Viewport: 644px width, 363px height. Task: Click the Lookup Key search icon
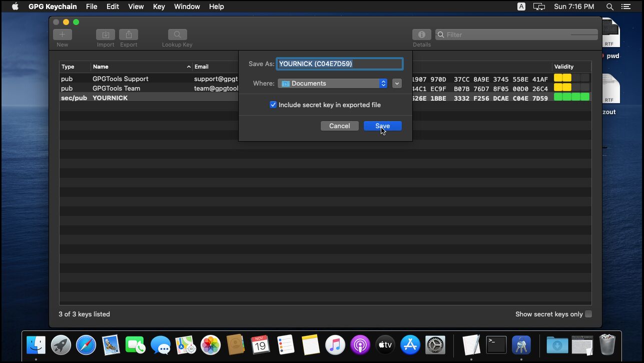coord(177,35)
